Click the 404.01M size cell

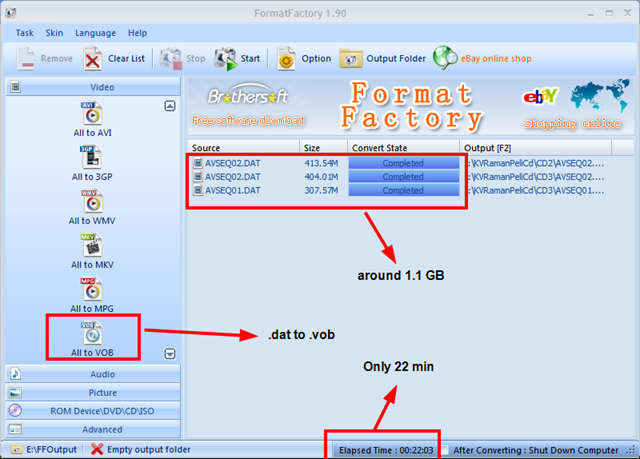tap(321, 177)
